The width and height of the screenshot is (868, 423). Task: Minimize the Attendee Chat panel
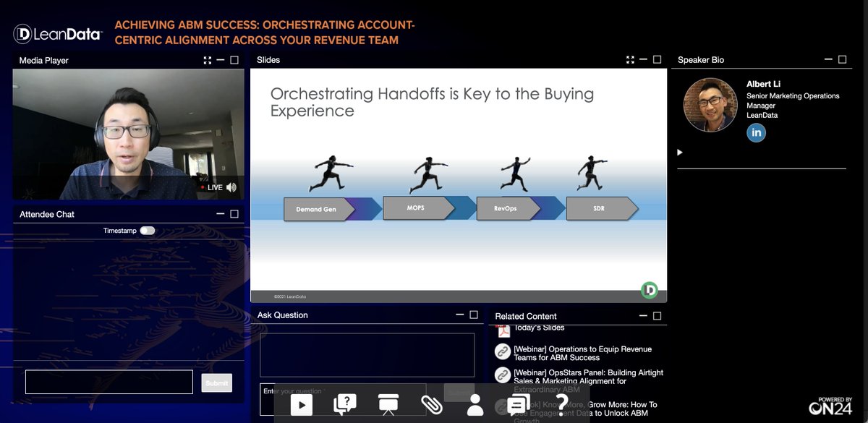(221, 214)
